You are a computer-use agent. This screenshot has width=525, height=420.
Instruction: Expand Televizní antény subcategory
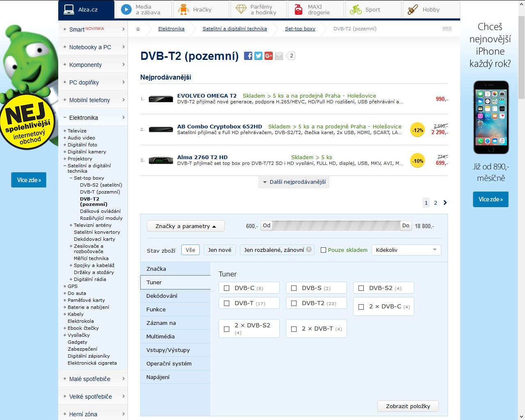[71, 225]
